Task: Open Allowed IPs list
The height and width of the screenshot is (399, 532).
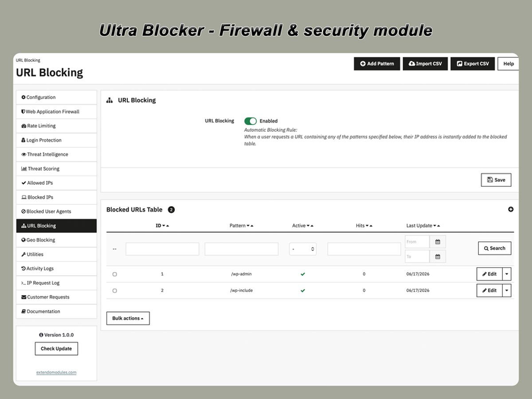Action: tap(57, 183)
